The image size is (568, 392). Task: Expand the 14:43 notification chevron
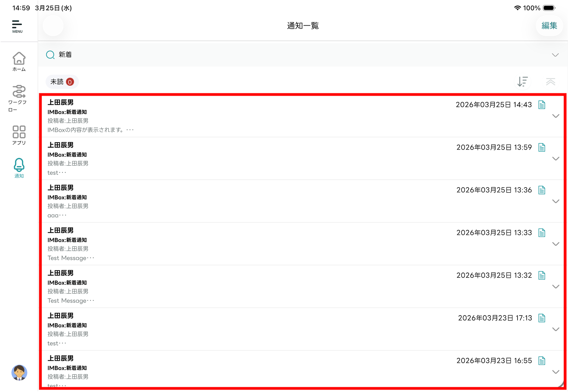(x=556, y=116)
